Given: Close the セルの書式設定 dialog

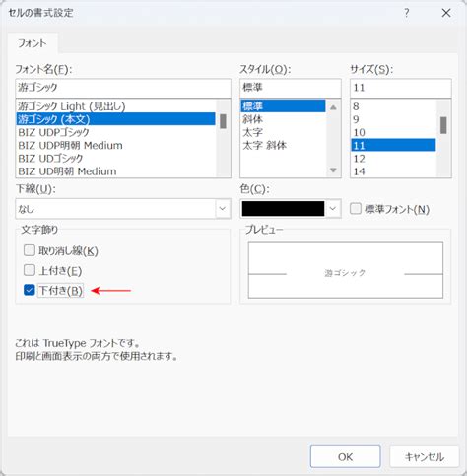Looking at the screenshot, I should click(446, 13).
